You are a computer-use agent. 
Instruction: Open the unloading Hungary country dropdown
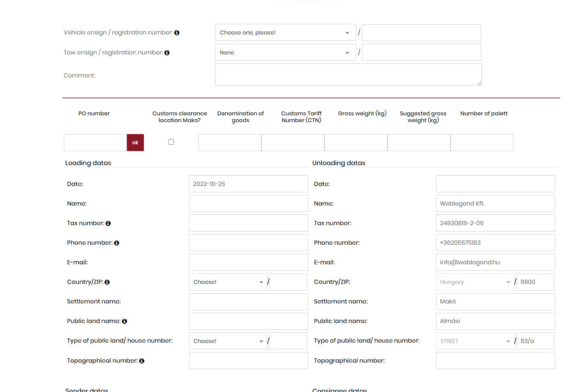(x=475, y=282)
